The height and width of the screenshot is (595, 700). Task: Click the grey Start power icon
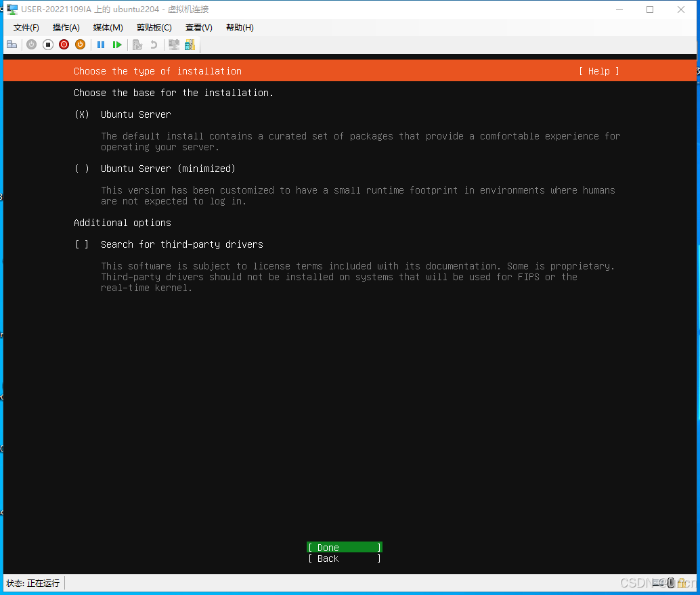(x=31, y=45)
